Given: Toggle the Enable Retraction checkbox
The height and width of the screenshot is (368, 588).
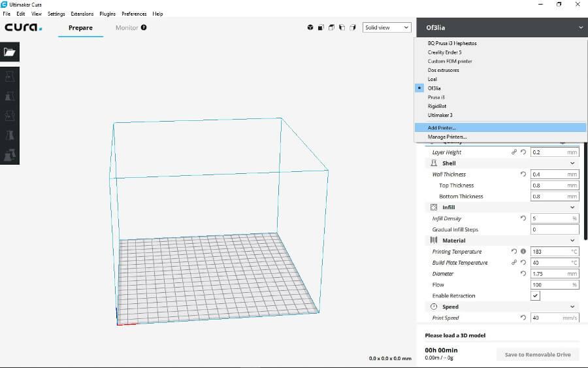Looking at the screenshot, I should tap(535, 295).
